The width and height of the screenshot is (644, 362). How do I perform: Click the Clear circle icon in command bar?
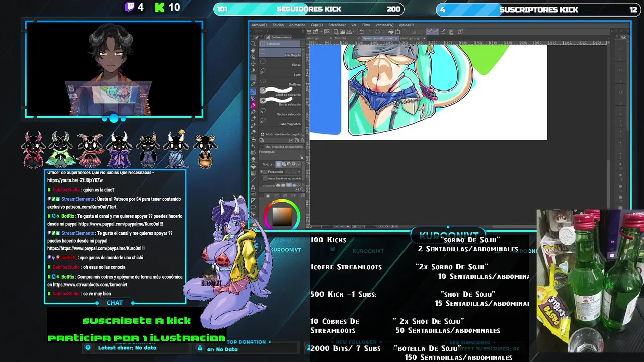tap(377, 32)
